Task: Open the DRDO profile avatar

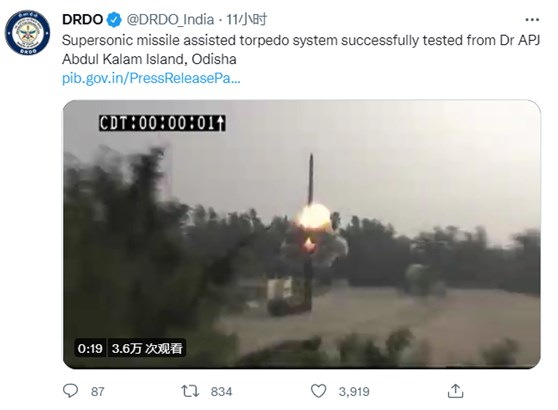Action: tap(27, 32)
